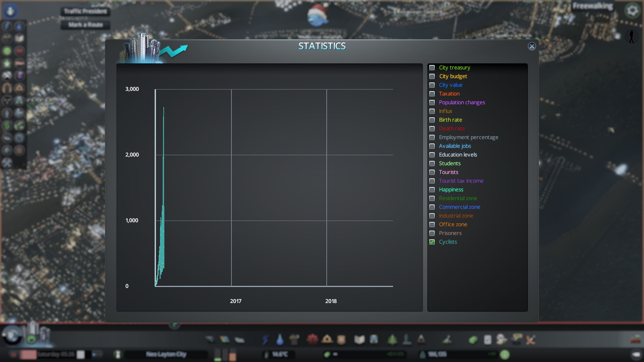Check the Happiness statistic box
Image resolution: width=644 pixels, height=362 pixels.
432,190
